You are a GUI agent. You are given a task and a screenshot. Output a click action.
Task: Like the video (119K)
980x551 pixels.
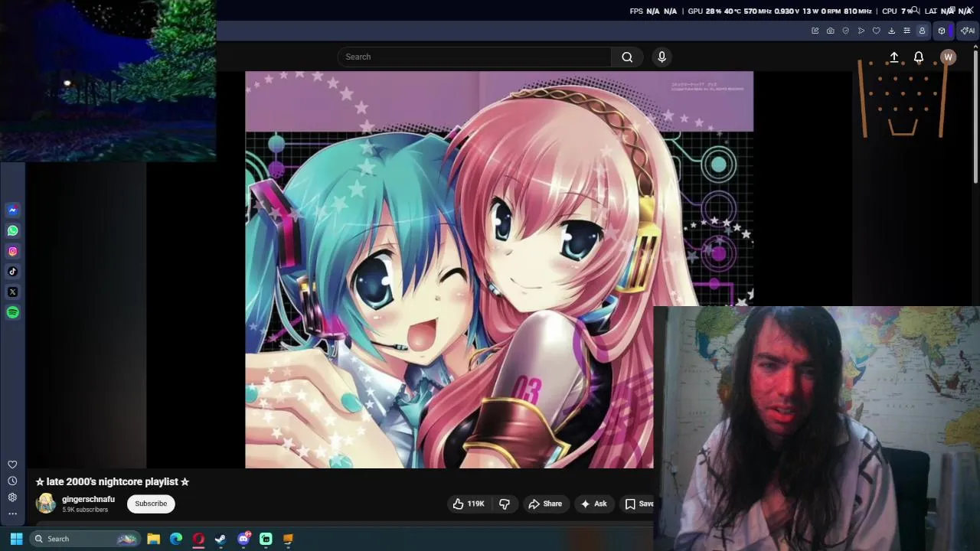(x=468, y=504)
